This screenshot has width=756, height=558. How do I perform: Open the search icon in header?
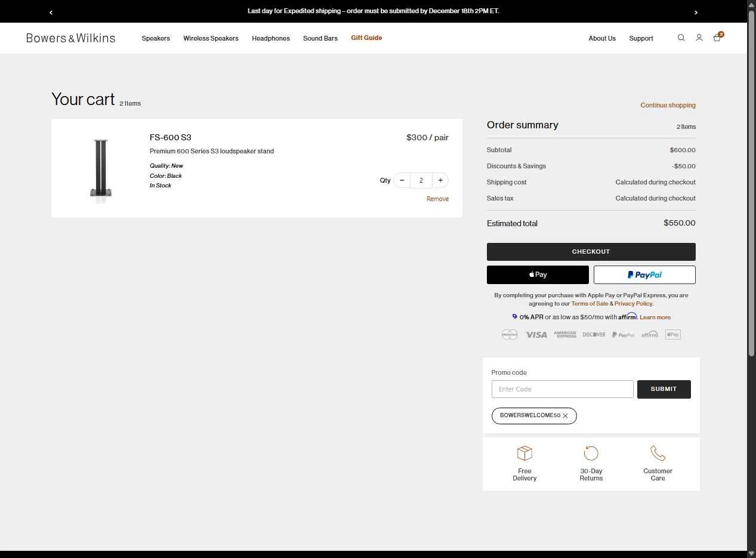[x=681, y=38]
